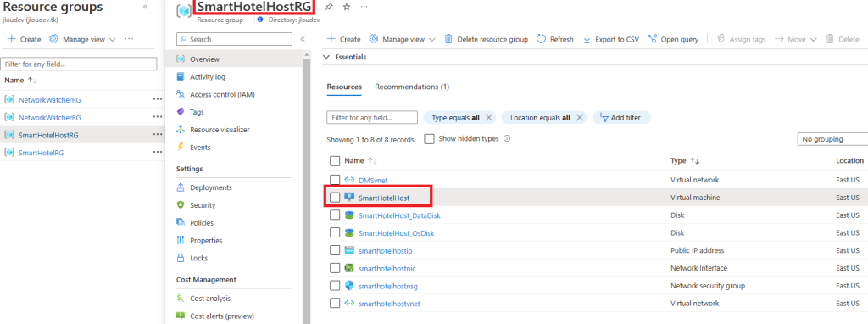Image resolution: width=868 pixels, height=324 pixels.
Task: Create a new resource group
Action: 24,39
